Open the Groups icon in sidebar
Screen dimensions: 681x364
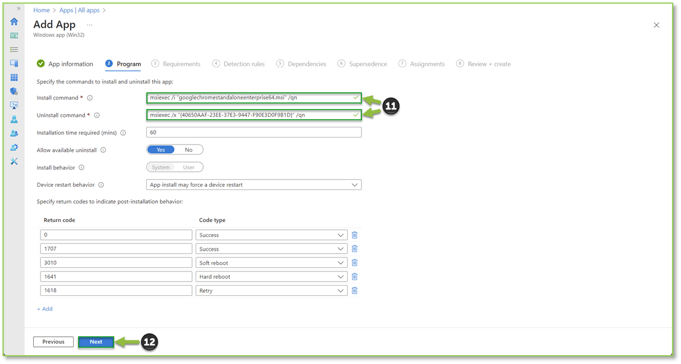pos(14,133)
